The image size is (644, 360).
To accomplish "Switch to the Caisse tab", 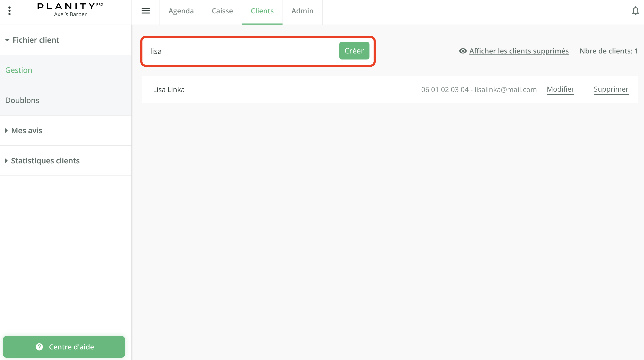I will [x=222, y=11].
